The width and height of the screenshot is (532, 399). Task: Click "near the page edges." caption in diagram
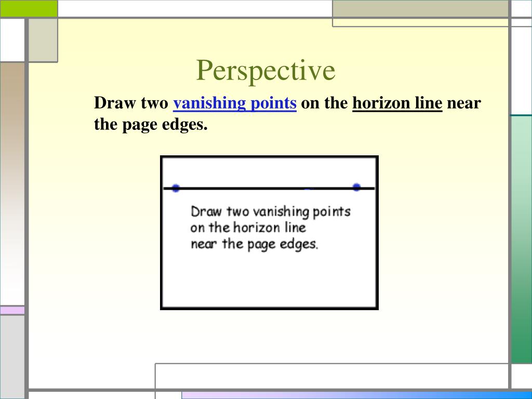254,244
